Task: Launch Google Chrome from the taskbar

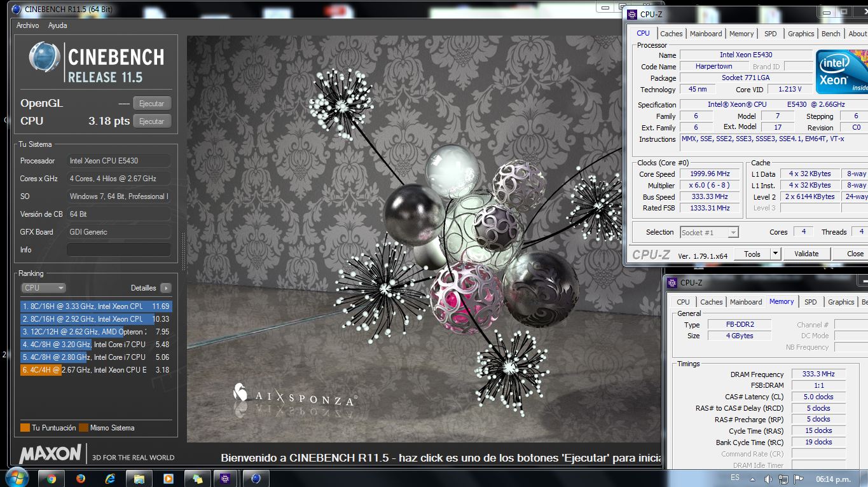Action: [51, 479]
